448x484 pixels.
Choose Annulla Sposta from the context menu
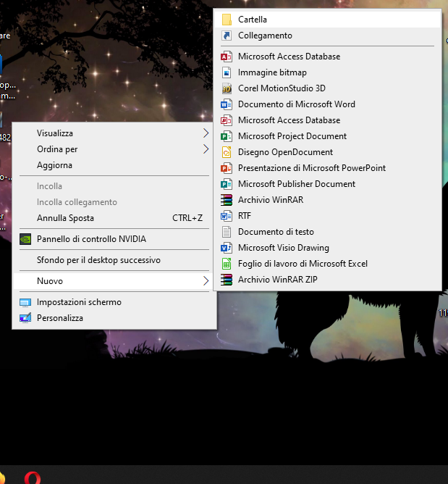coord(66,218)
